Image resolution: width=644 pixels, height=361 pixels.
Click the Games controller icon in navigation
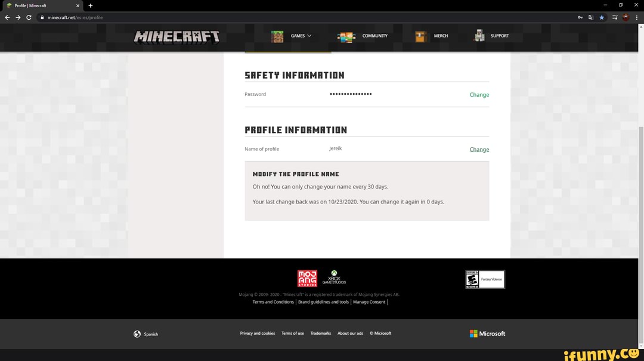(x=277, y=36)
